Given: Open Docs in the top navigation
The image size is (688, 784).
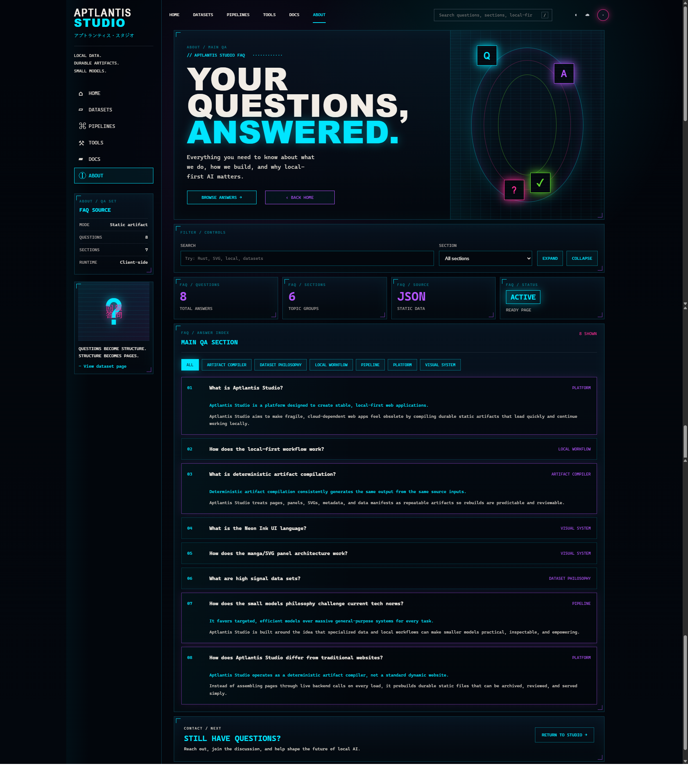Looking at the screenshot, I should pyautogui.click(x=294, y=15).
